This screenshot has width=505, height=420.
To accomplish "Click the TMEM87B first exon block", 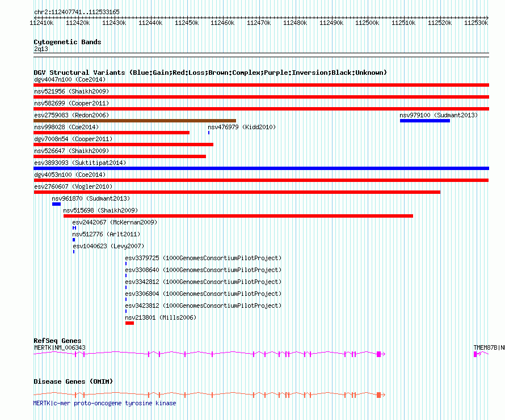I will (475, 354).
